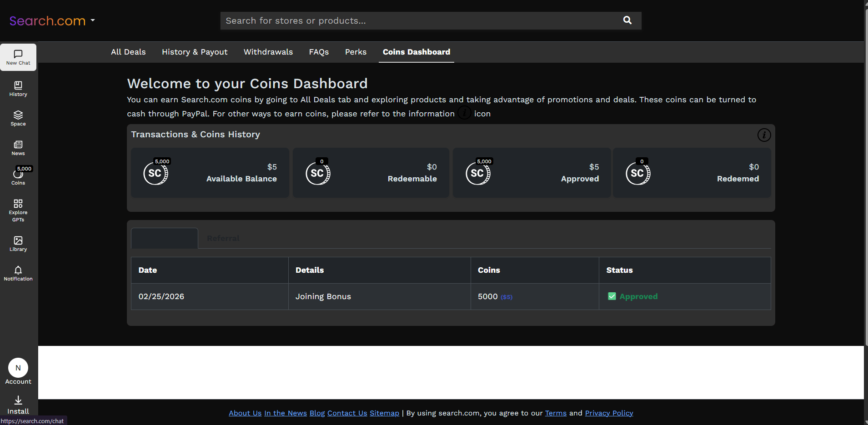
Task: Click the SC coin icon for Redeemed
Action: coord(638,173)
